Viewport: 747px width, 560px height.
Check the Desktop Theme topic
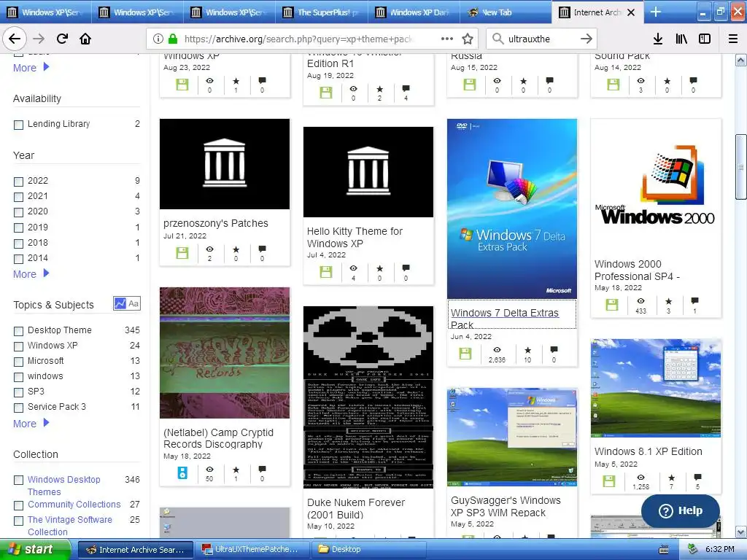coord(18,331)
